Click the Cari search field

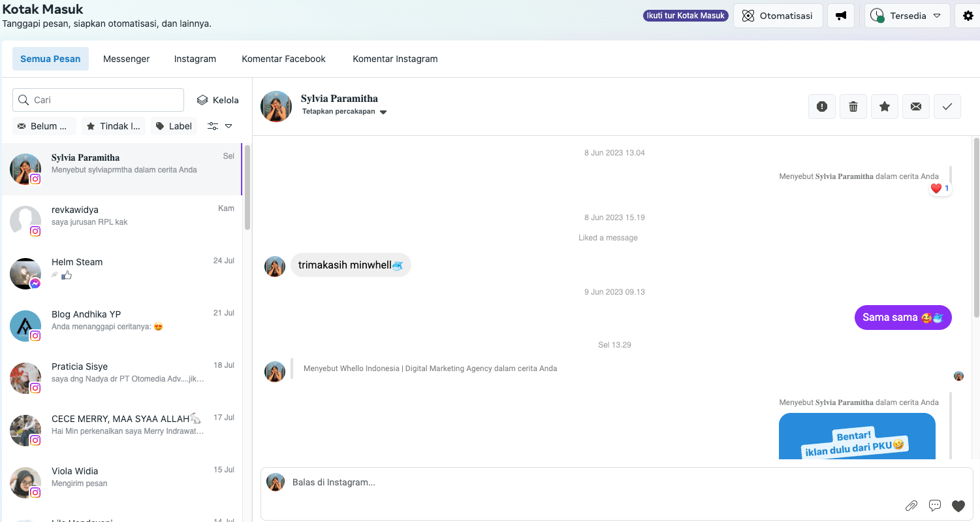[99, 100]
